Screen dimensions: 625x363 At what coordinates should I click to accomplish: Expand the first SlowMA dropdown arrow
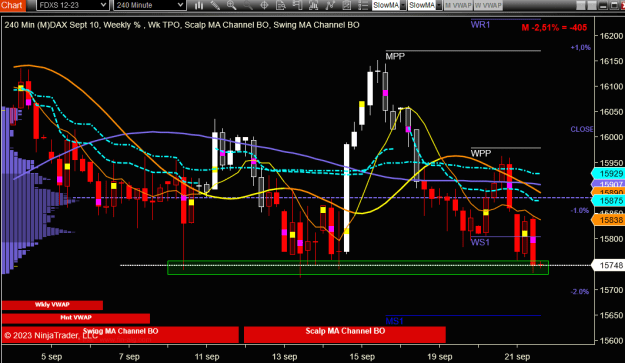[x=403, y=5]
